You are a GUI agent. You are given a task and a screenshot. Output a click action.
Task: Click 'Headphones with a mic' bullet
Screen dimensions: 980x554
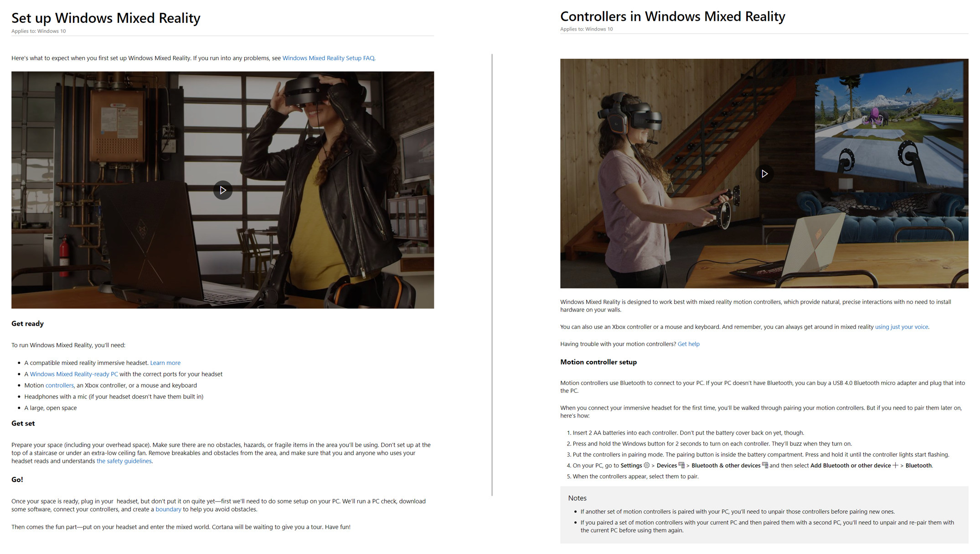click(x=113, y=396)
